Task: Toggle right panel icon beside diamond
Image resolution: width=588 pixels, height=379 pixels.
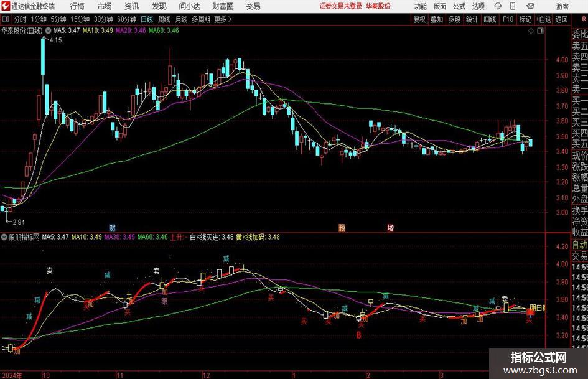Action: pyautogui.click(x=540, y=31)
